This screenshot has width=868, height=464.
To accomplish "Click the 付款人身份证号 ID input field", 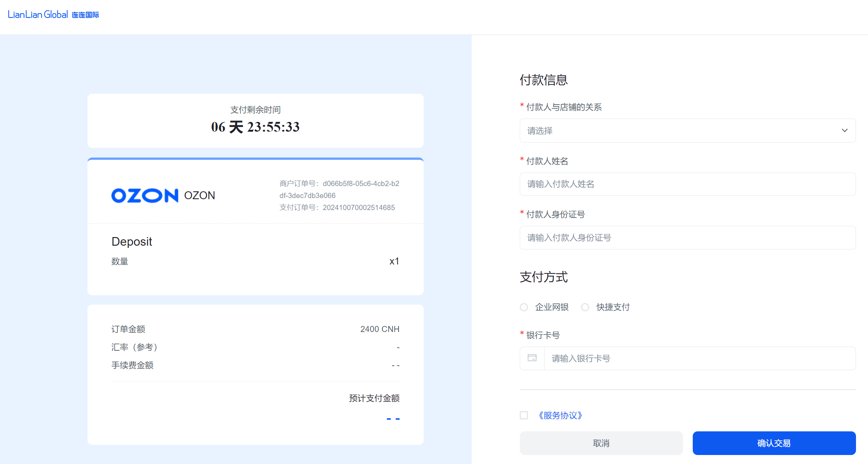I will click(x=687, y=237).
